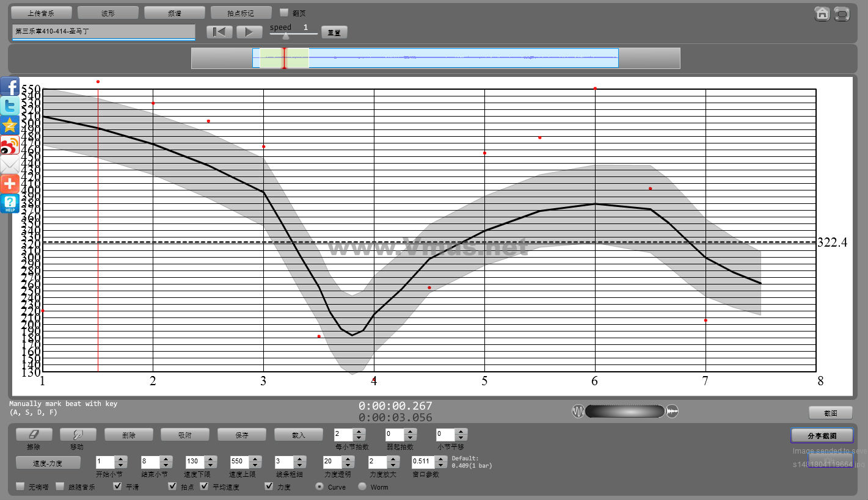
Task: Enable the 翻页 checkbox
Action: 283,12
